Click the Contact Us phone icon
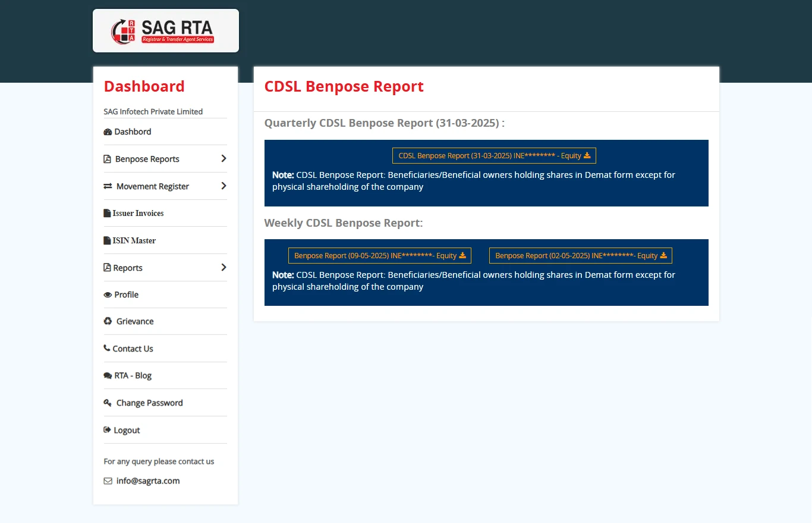Image resolution: width=812 pixels, height=523 pixels. (x=107, y=349)
